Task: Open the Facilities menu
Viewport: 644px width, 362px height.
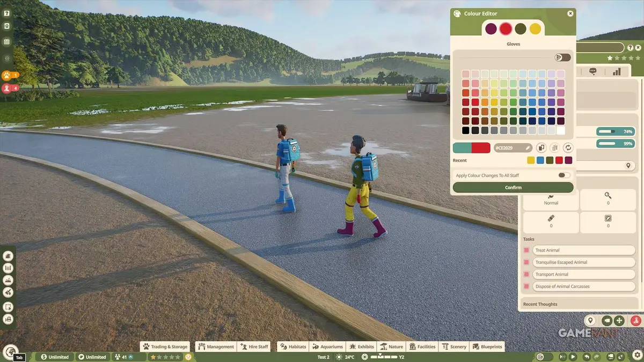Action: click(422, 346)
